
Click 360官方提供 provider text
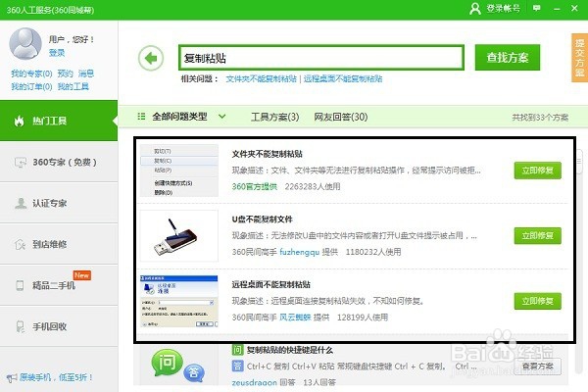click(254, 186)
